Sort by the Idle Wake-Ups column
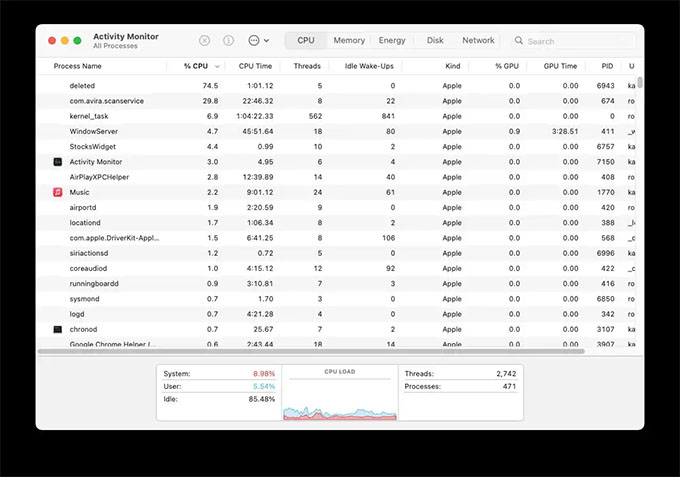 pyautogui.click(x=369, y=66)
